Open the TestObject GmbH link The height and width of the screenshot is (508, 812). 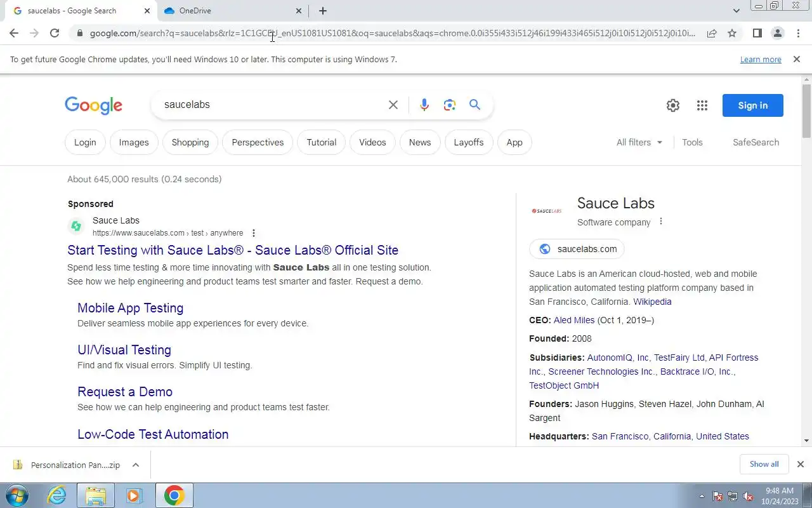pyautogui.click(x=564, y=385)
